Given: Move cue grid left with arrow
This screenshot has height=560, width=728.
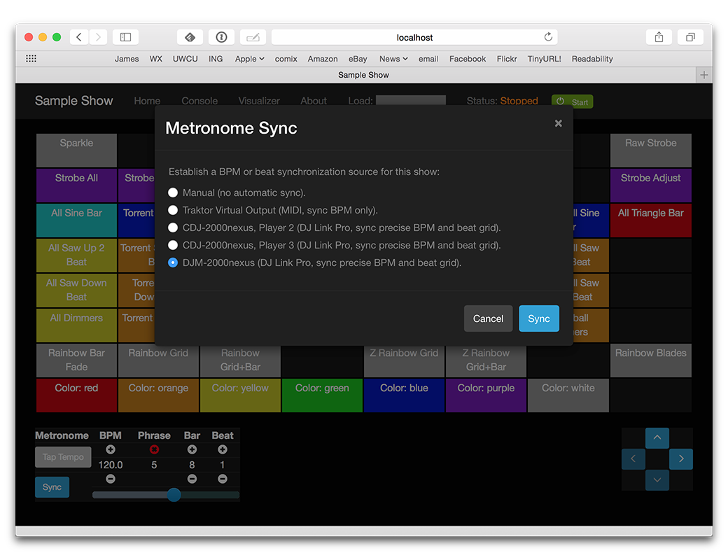Looking at the screenshot, I should [x=633, y=458].
